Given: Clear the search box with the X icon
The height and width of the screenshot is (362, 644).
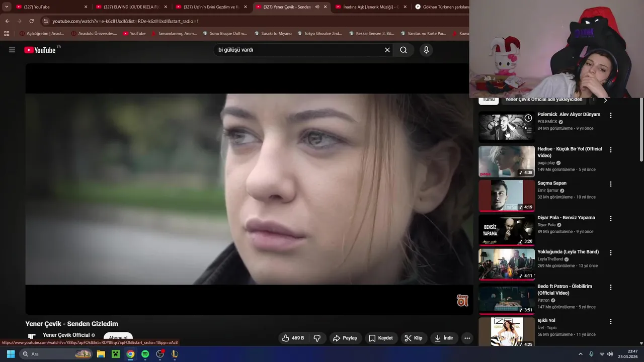Looking at the screenshot, I should click(387, 50).
